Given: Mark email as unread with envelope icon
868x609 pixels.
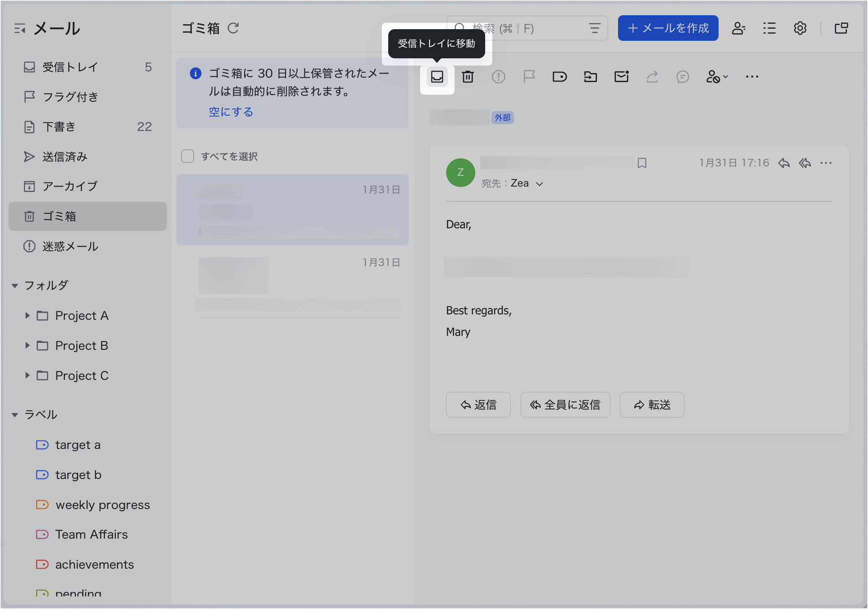Looking at the screenshot, I should click(621, 77).
